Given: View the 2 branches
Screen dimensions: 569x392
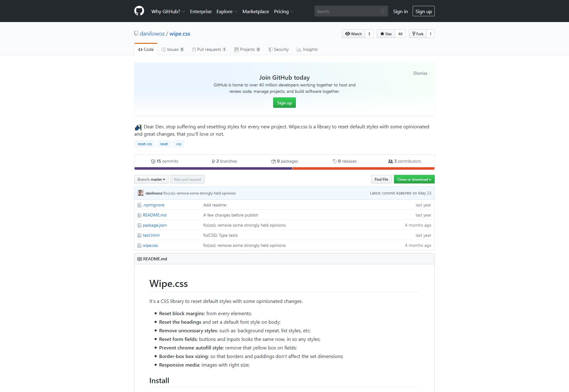Looking at the screenshot, I should point(224,161).
